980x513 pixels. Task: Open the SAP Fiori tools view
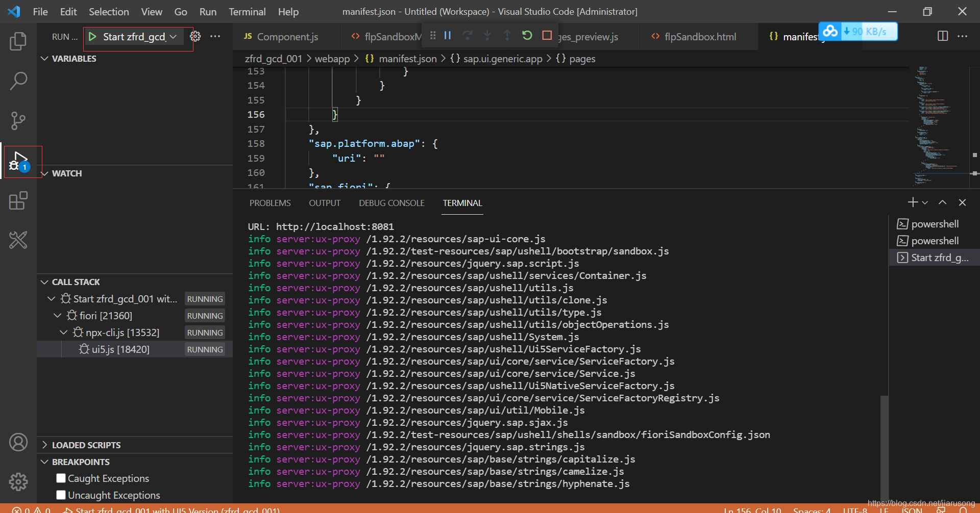(x=18, y=240)
